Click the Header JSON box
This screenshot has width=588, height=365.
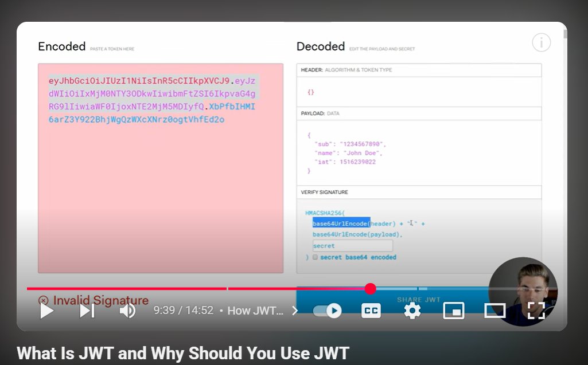(419, 92)
